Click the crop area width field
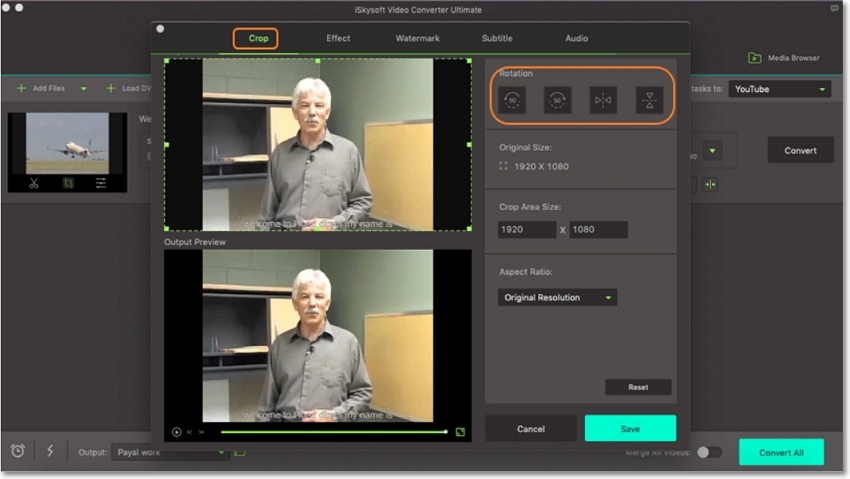This screenshot has width=850, height=479. click(527, 230)
